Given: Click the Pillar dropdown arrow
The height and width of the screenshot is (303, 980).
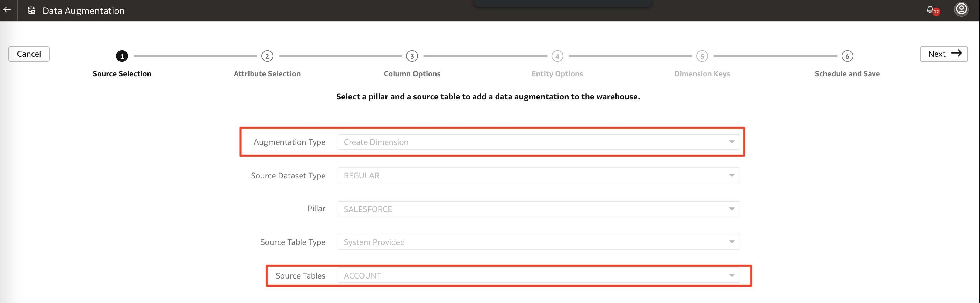Looking at the screenshot, I should pos(732,209).
